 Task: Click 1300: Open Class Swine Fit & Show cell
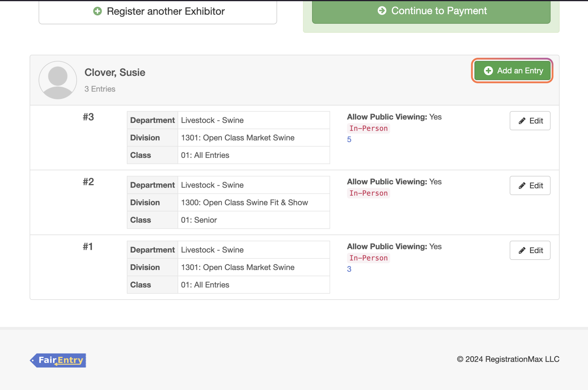(x=254, y=202)
